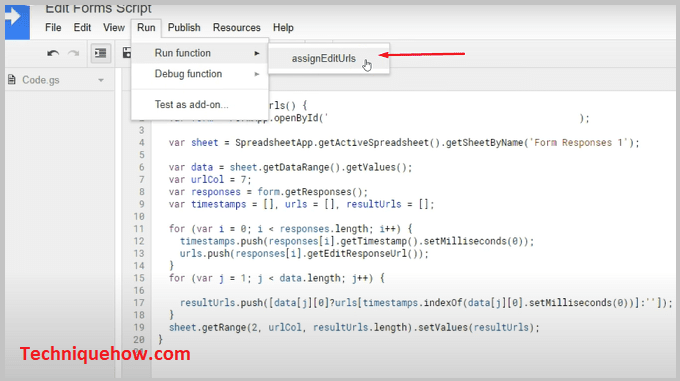Click 'sheet.getRange' on line 19
The height and width of the screenshot is (381, 680).
click(x=207, y=327)
